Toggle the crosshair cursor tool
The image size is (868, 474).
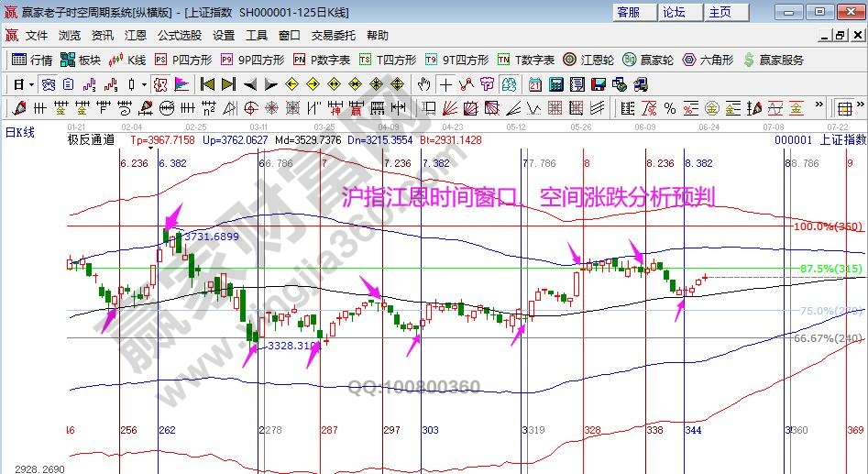(445, 84)
